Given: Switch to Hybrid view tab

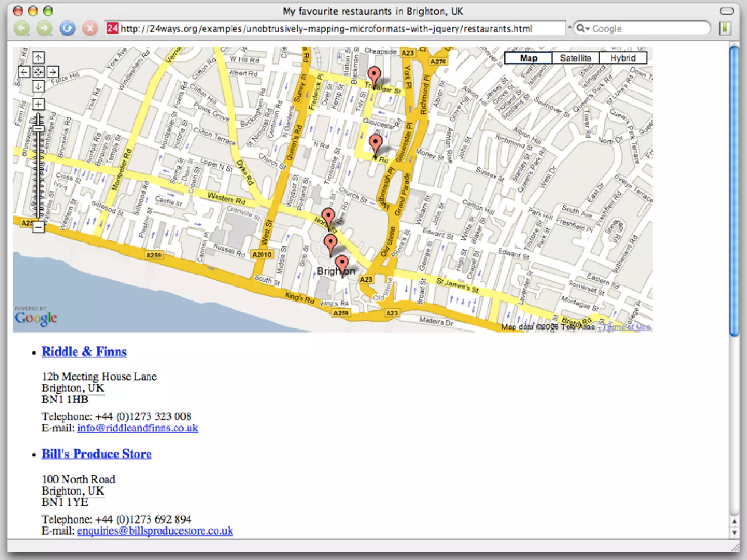Looking at the screenshot, I should [x=623, y=58].
